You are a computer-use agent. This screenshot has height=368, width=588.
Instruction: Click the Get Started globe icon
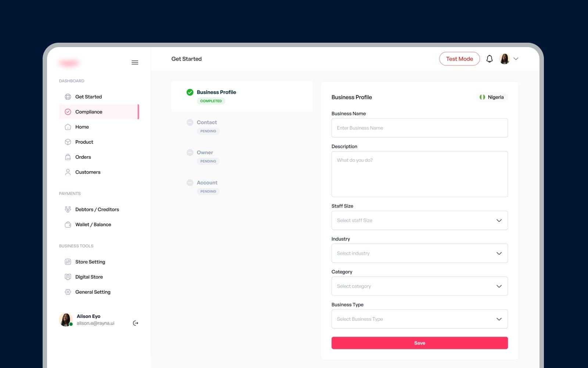point(68,97)
